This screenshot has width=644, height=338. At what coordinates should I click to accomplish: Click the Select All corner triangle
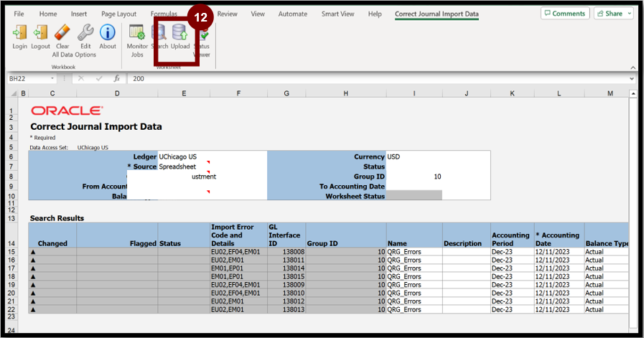[13, 93]
